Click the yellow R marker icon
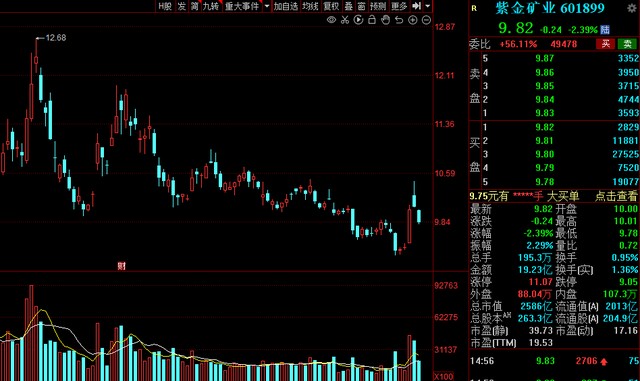The height and width of the screenshot is (381, 640). (x=474, y=8)
